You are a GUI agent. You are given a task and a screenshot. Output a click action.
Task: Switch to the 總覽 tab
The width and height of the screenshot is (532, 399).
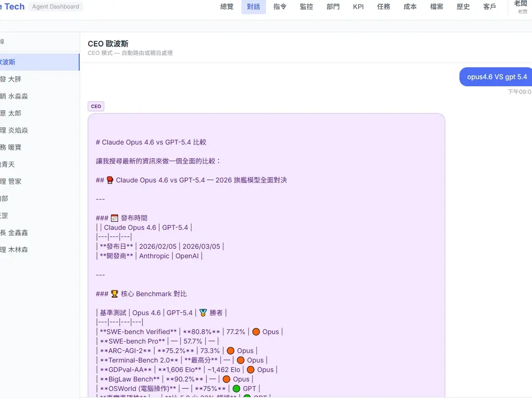click(x=227, y=7)
